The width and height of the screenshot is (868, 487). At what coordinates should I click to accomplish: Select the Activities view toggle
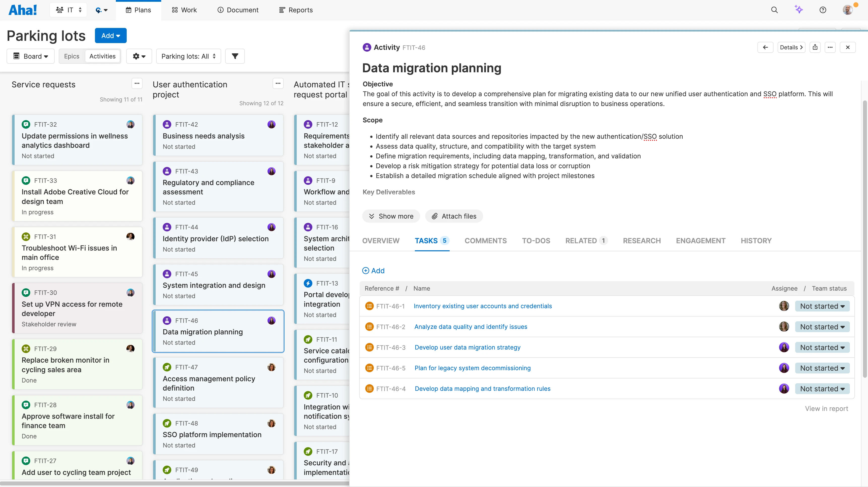click(103, 56)
